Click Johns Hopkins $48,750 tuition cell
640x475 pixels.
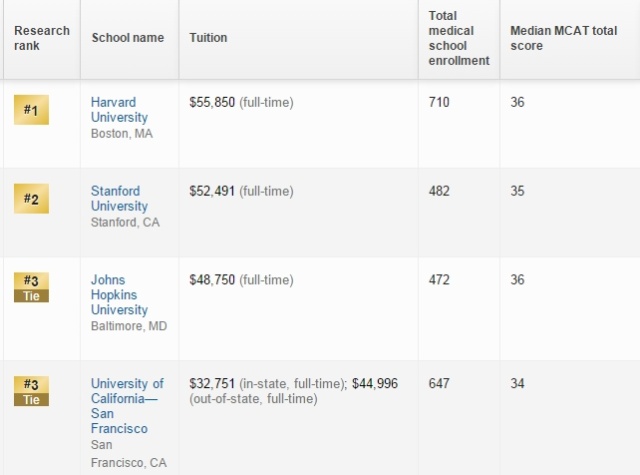click(x=212, y=280)
